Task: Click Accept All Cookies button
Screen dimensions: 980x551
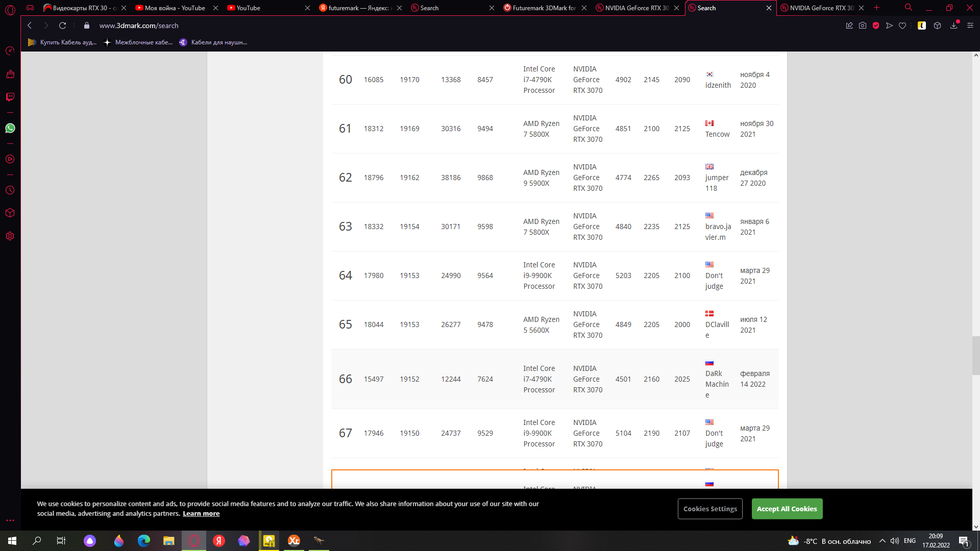Action: [x=787, y=509]
